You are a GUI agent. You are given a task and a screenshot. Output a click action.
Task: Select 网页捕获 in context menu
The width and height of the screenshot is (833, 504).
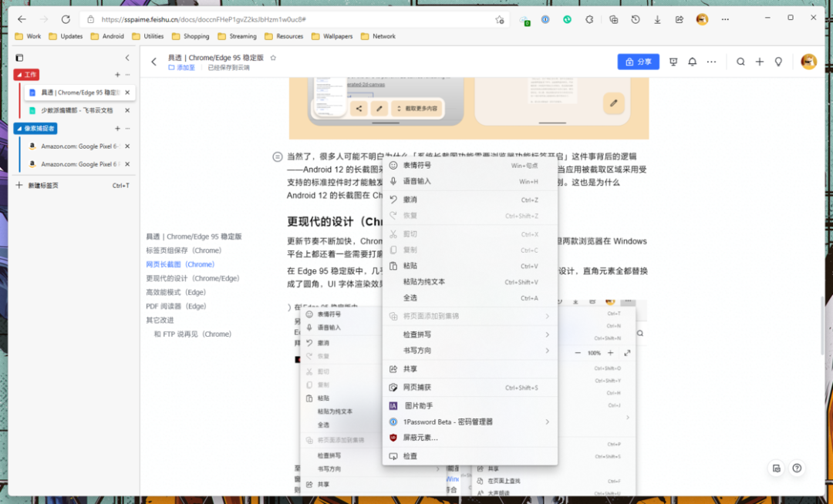click(x=470, y=388)
